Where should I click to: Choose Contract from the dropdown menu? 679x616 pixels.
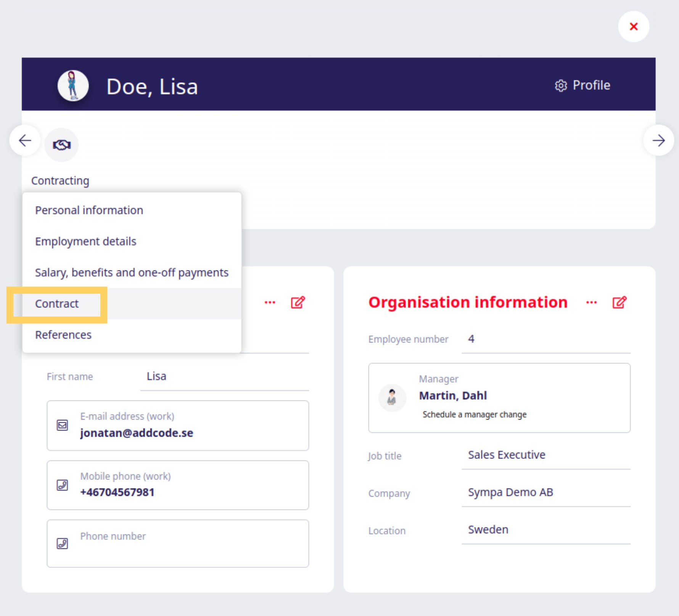click(x=132, y=304)
